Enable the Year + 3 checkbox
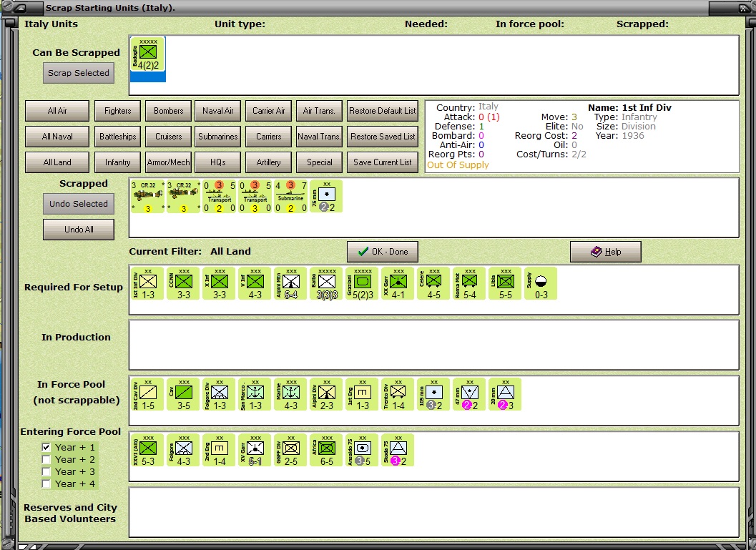Viewport: 756px width, 550px height. pyautogui.click(x=46, y=471)
